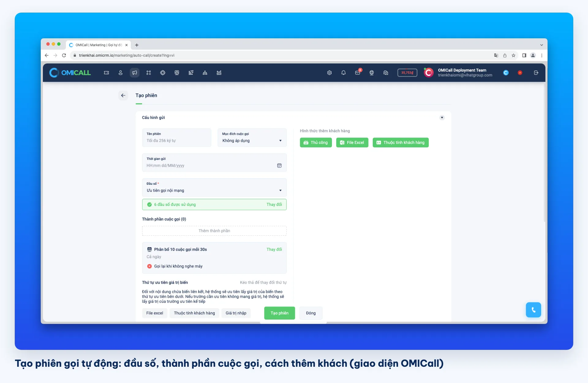Click the Đóng button
588x383 pixels.
coord(311,313)
